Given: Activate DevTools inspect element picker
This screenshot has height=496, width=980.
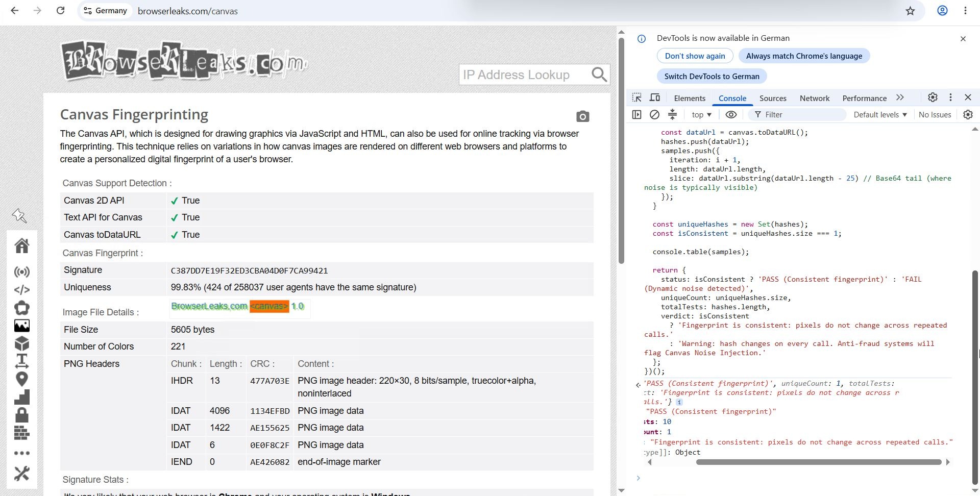Looking at the screenshot, I should [x=636, y=97].
